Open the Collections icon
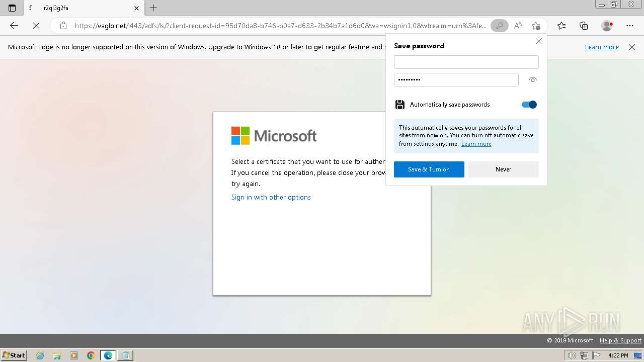 pyautogui.click(x=584, y=26)
